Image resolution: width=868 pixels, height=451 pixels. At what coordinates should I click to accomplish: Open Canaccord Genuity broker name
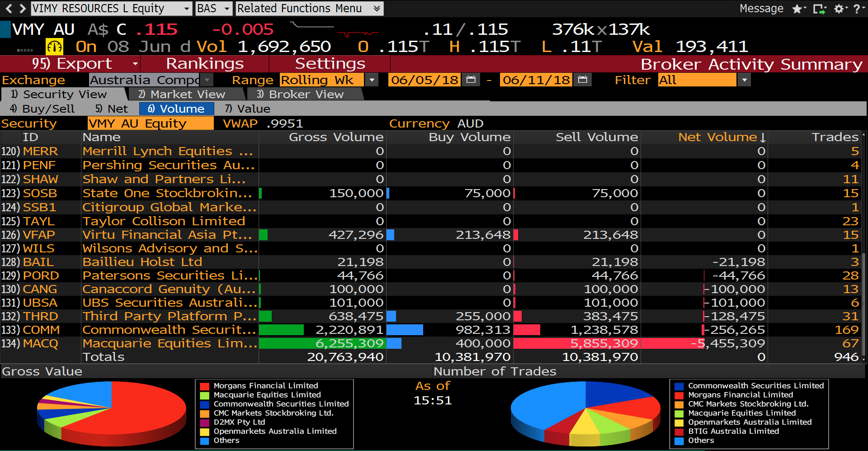click(x=169, y=289)
